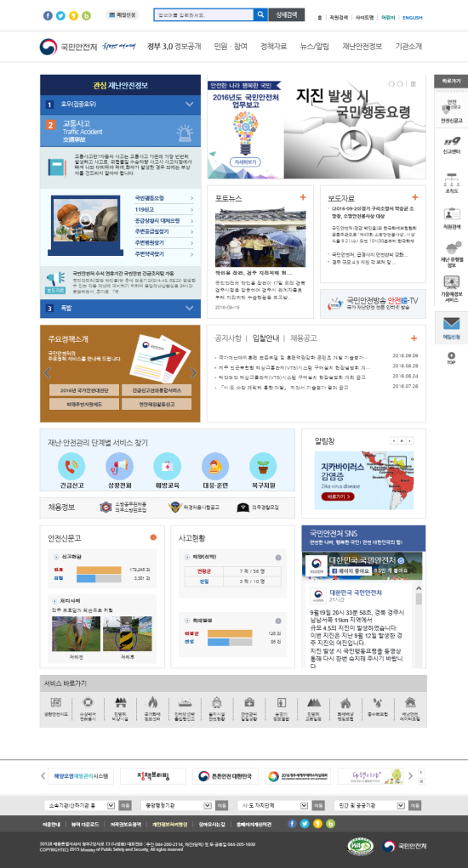The width and height of the screenshot is (468, 868).
Task: Click the KakaoStory icon in the header
Action: (x=73, y=15)
